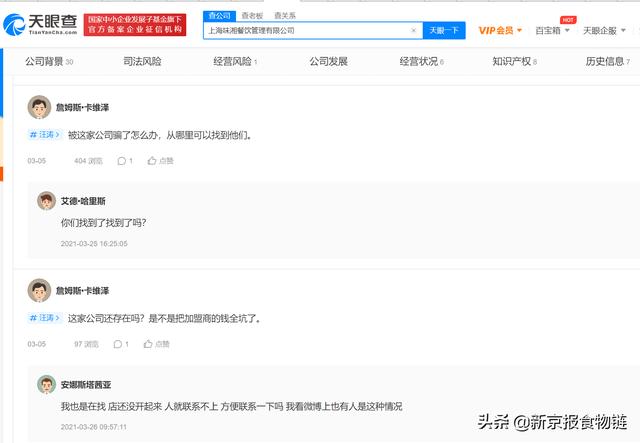The image size is (640, 443).
Task: Open the 经营状况 section tab
Action: (421, 61)
